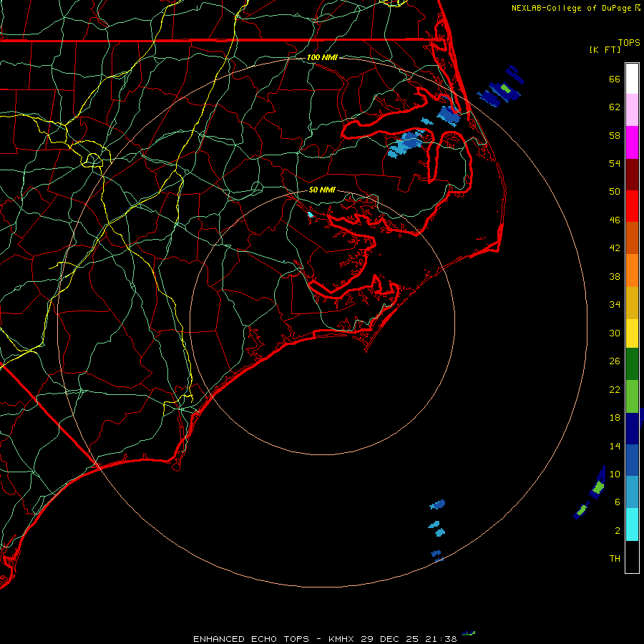
Task: Click the '46' legend value
Action: [615, 220]
